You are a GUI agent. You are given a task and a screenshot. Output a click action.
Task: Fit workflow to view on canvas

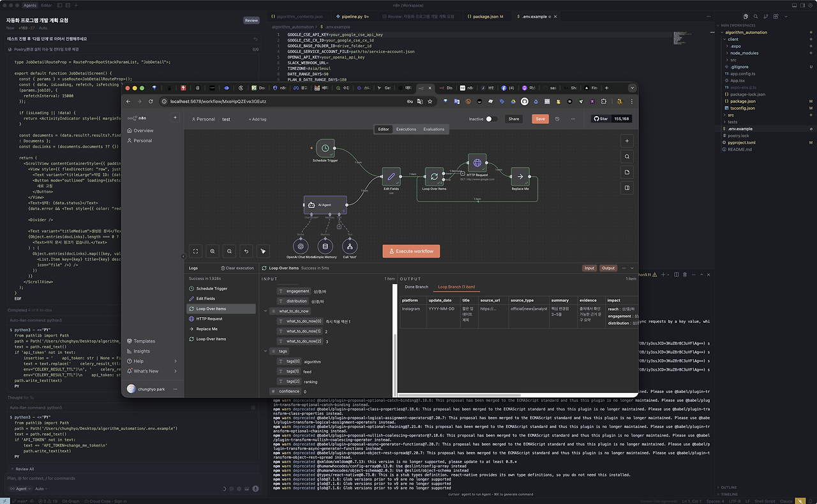[196, 251]
